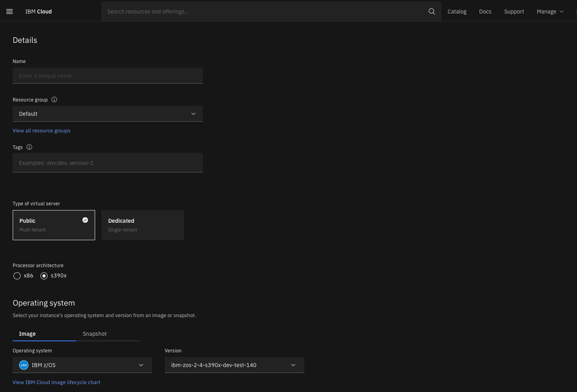Open the Version dropdown

tap(235, 365)
